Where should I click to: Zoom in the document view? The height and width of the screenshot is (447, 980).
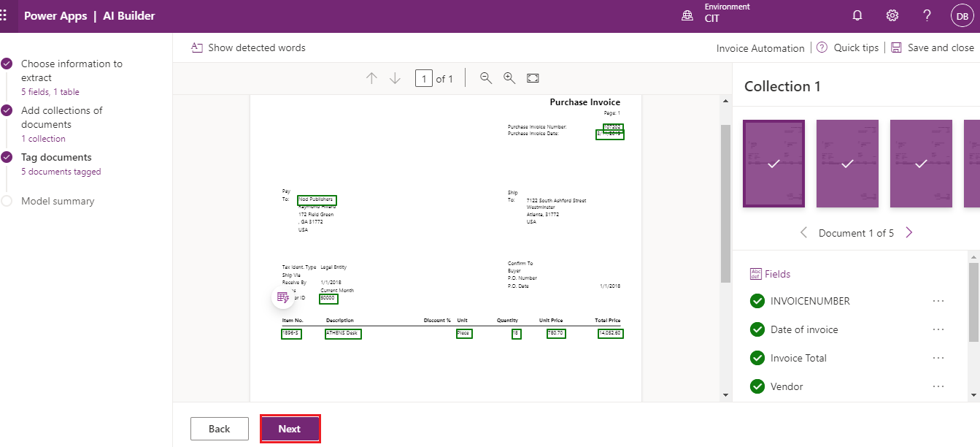(509, 78)
